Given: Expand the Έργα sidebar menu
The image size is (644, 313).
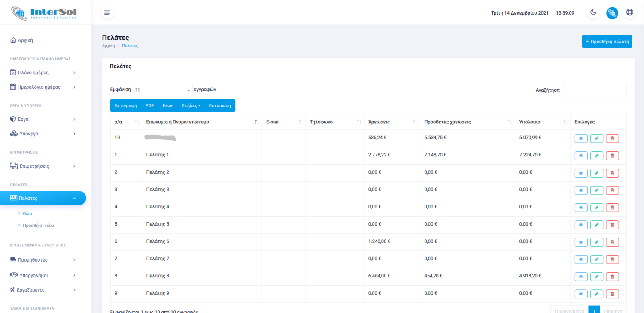Looking at the screenshot, I should click(x=43, y=119).
